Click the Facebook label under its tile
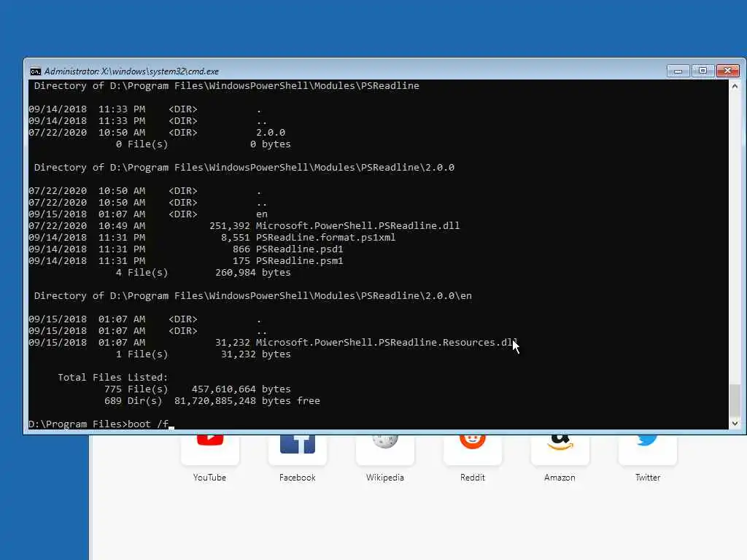Image resolution: width=747 pixels, height=560 pixels. click(298, 478)
